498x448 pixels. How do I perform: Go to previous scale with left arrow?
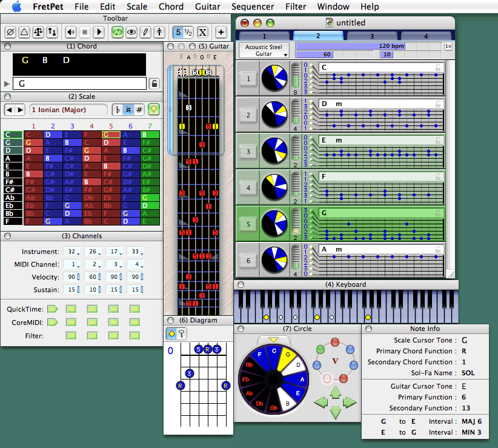9,110
